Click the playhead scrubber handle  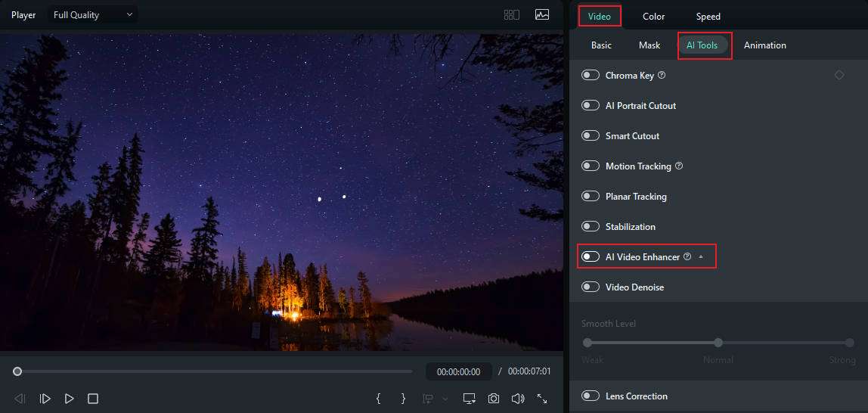point(17,371)
